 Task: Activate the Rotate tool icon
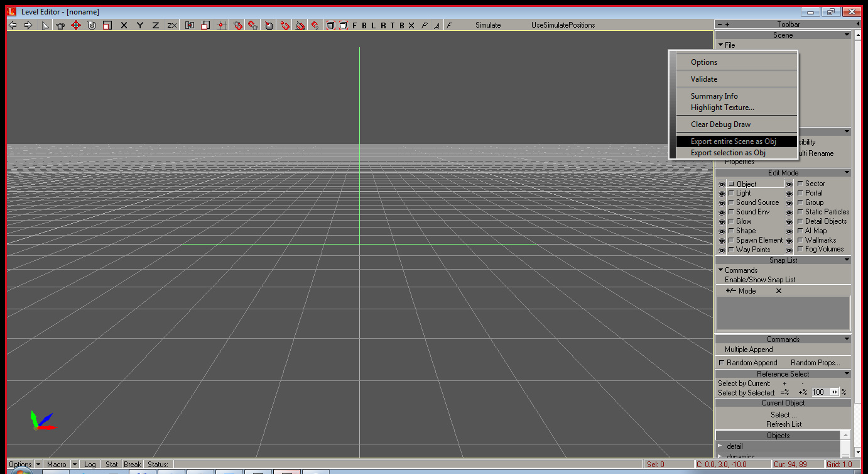click(92, 25)
